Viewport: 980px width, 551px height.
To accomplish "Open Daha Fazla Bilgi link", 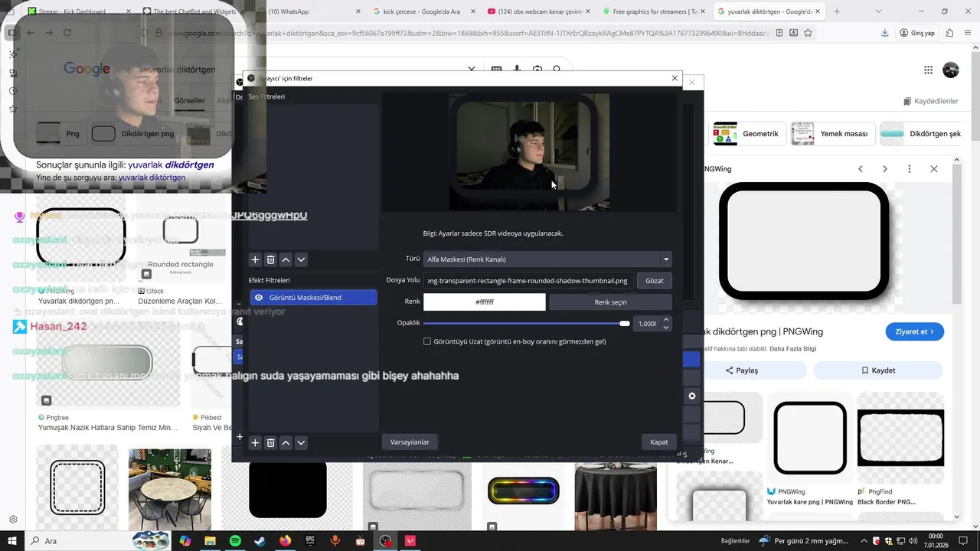I will tap(794, 349).
